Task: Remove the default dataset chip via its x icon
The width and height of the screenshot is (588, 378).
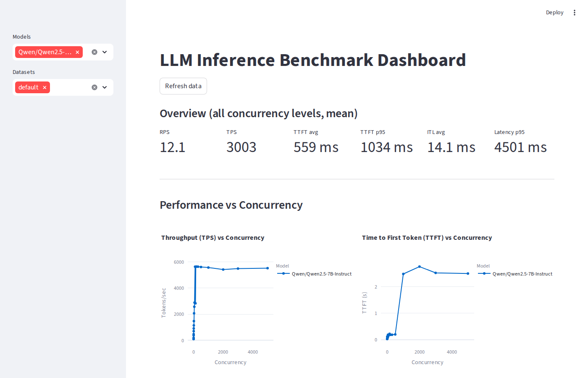Action: pyautogui.click(x=44, y=87)
